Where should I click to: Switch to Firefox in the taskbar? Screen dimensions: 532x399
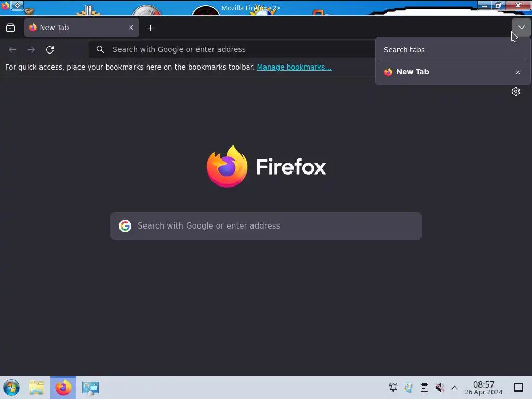coord(63,388)
